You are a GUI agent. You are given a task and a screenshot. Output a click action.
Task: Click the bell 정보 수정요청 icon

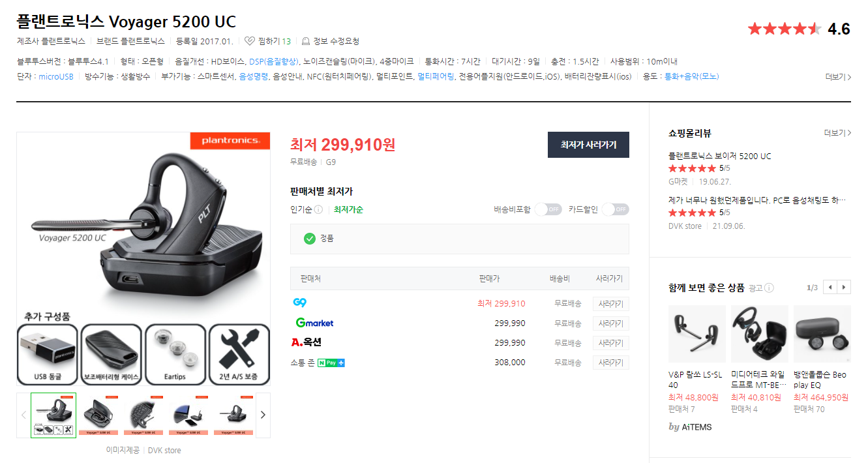[x=306, y=41]
